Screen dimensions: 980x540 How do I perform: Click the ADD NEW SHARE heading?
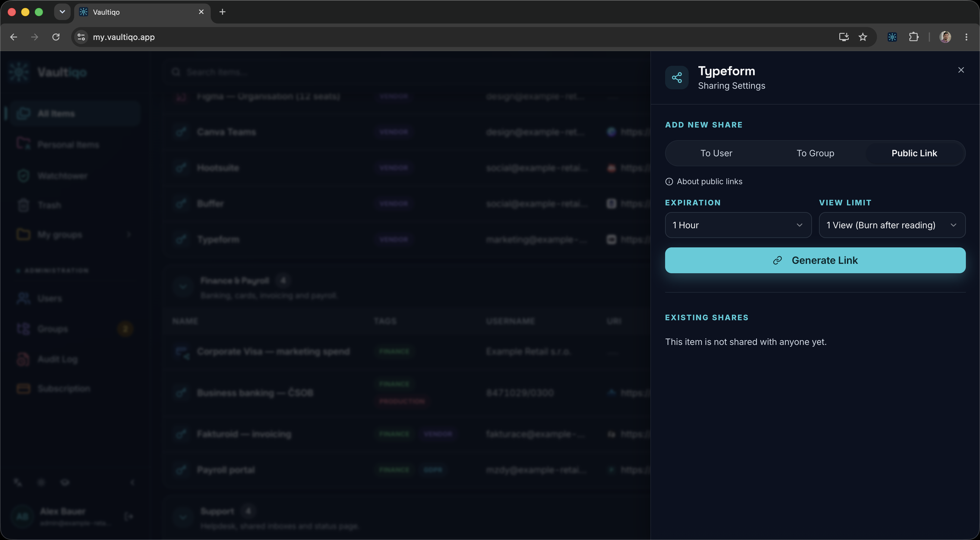pyautogui.click(x=704, y=125)
